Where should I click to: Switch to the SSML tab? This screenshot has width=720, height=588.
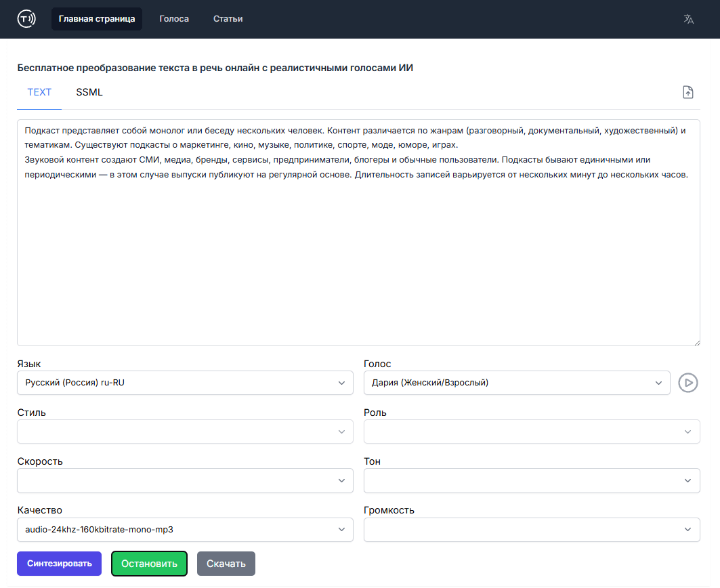click(89, 91)
